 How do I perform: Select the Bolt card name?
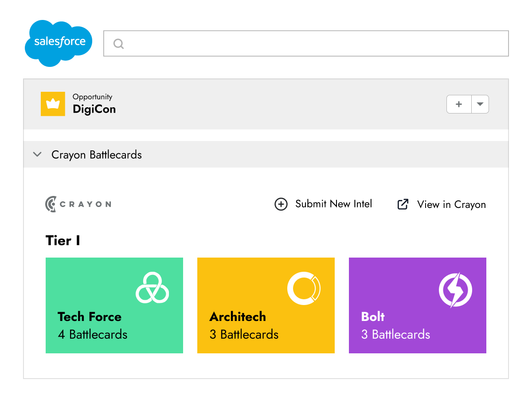pos(373,317)
